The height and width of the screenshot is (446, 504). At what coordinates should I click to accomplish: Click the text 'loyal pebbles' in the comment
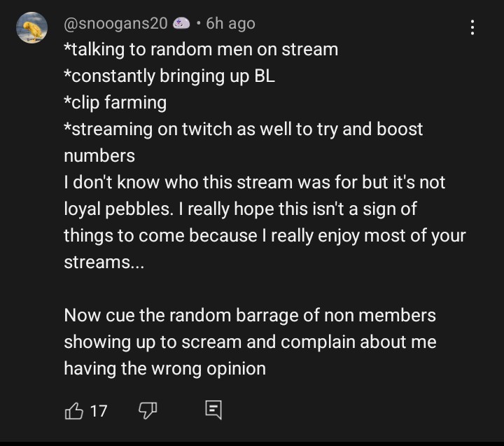pos(116,209)
